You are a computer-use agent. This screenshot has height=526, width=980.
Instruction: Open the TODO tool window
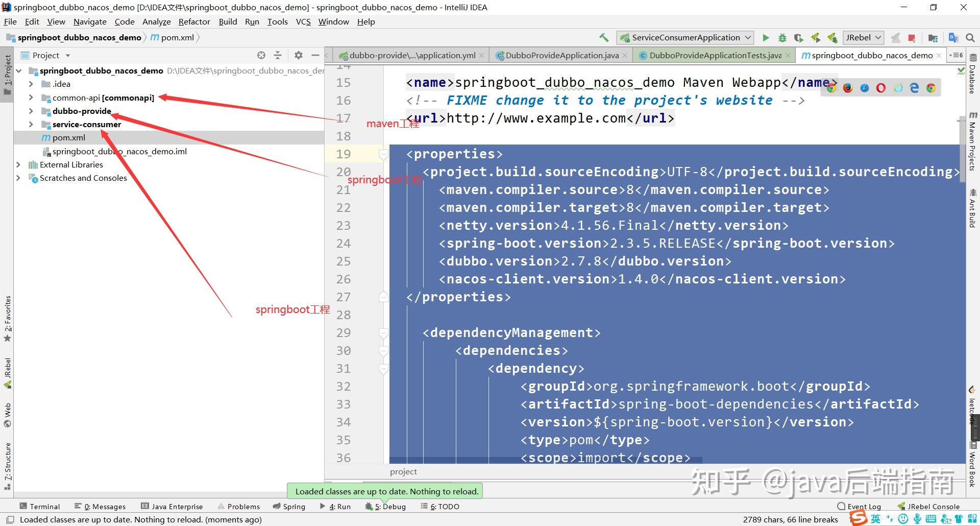pyautogui.click(x=440, y=507)
